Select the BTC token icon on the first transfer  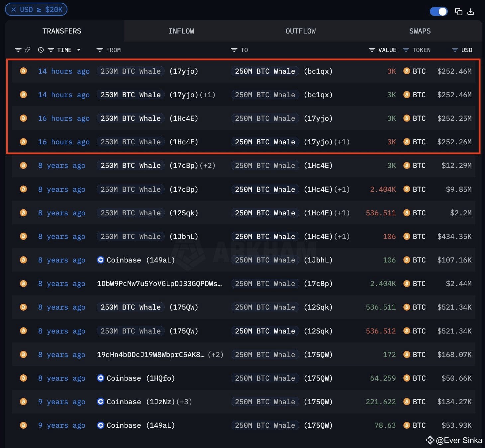[407, 71]
